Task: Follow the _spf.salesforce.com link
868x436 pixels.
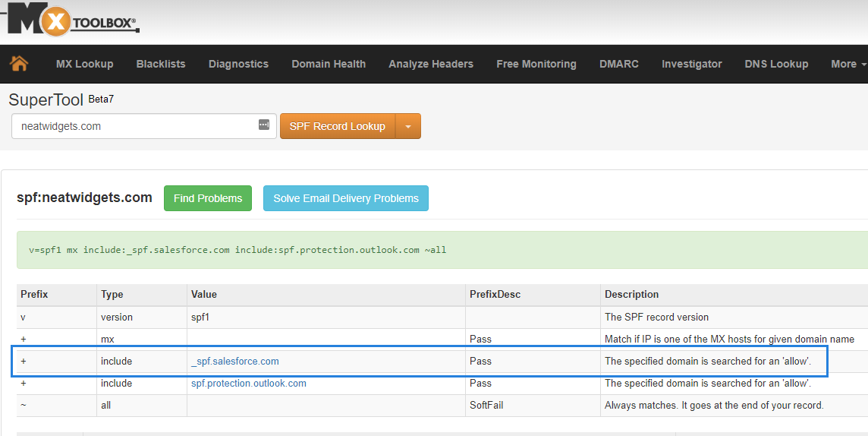Action: point(235,362)
